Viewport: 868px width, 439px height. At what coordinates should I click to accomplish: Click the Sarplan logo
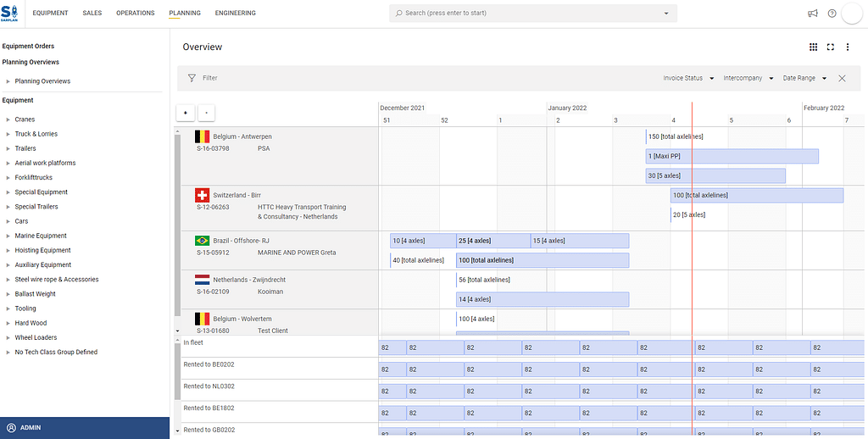[11, 14]
